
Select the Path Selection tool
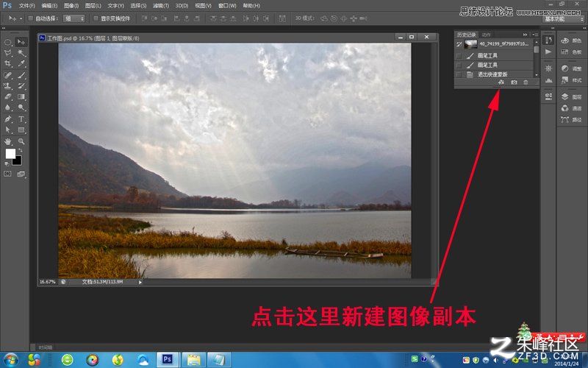pyautogui.click(x=7, y=130)
